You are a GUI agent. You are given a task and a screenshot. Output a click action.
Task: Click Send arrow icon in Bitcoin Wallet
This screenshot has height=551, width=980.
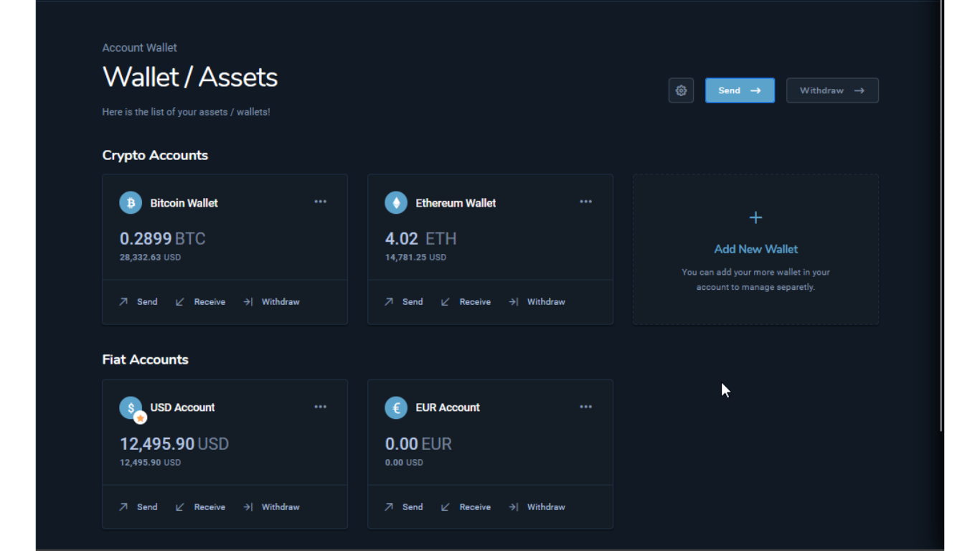pyautogui.click(x=123, y=302)
